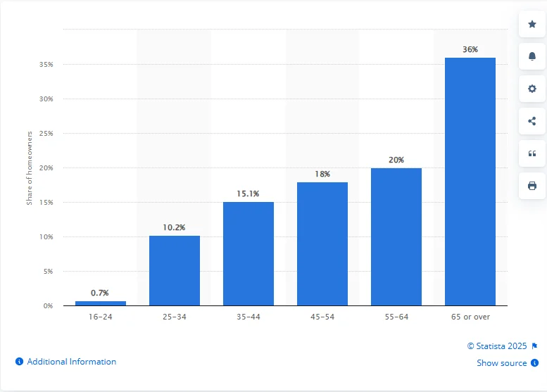This screenshot has width=547, height=392.
Task: Click the star favorite icon
Action: coord(532,24)
